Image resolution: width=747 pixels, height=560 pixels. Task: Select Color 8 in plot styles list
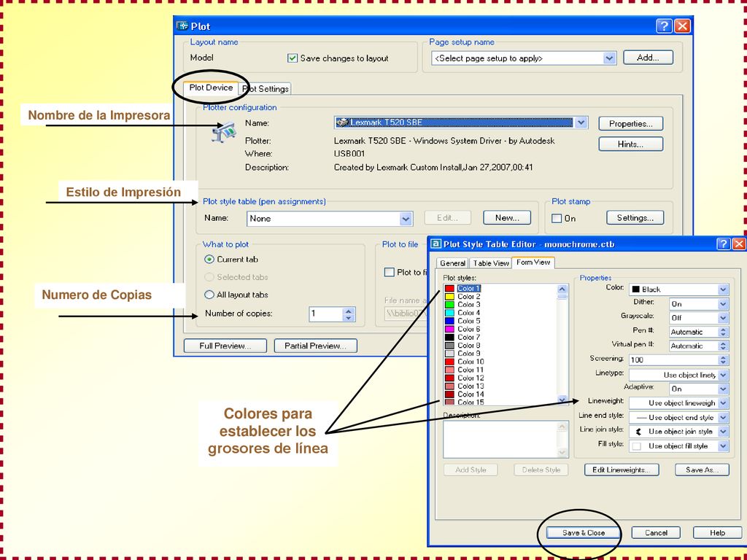pyautogui.click(x=469, y=345)
